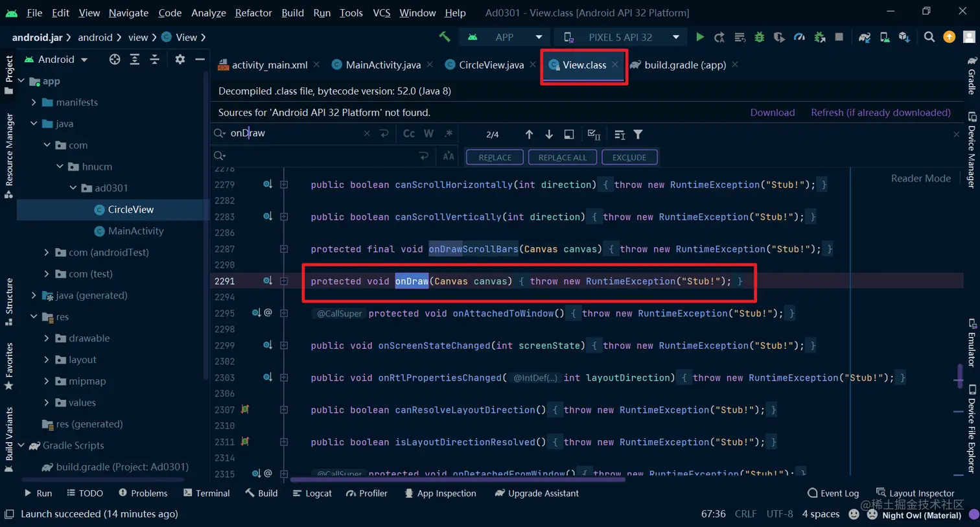Open the Terminal tool window
Image resolution: width=980 pixels, height=527 pixels.
tap(207, 493)
